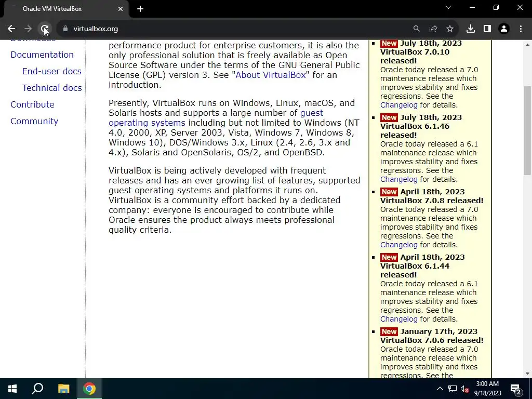This screenshot has height=399, width=532.
Task: Open the Chrome profile menu
Action: click(x=504, y=29)
